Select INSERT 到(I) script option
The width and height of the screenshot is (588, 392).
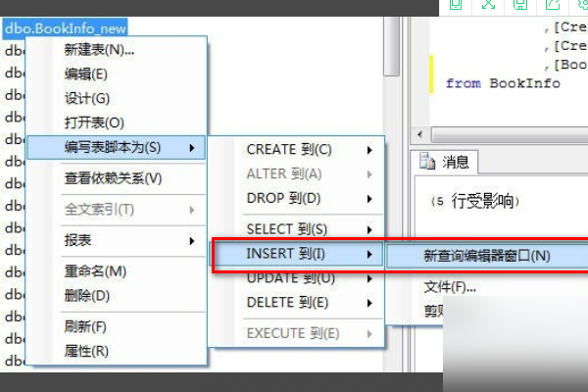(297, 254)
